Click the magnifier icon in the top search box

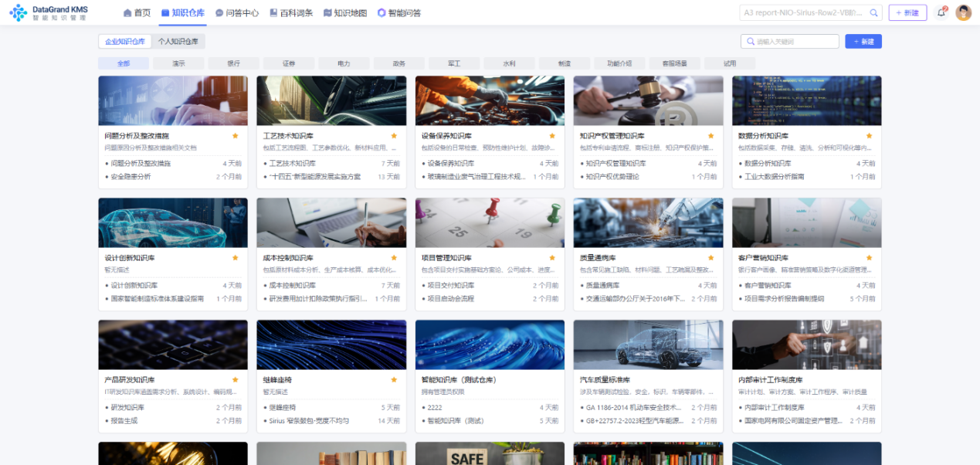click(874, 13)
